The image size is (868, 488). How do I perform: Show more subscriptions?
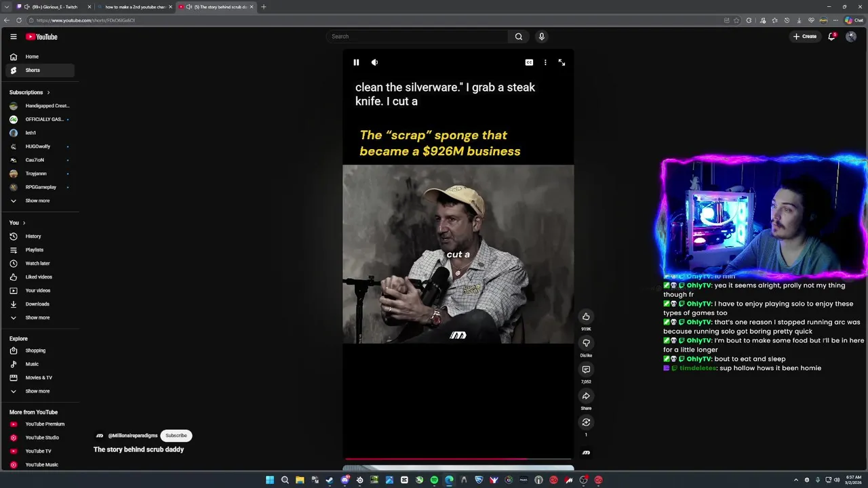pyautogui.click(x=40, y=201)
